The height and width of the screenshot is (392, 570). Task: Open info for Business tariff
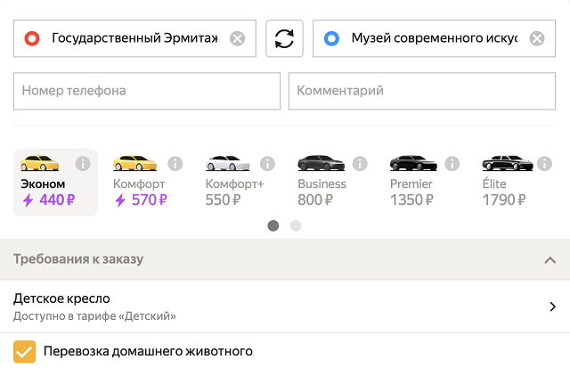360,164
